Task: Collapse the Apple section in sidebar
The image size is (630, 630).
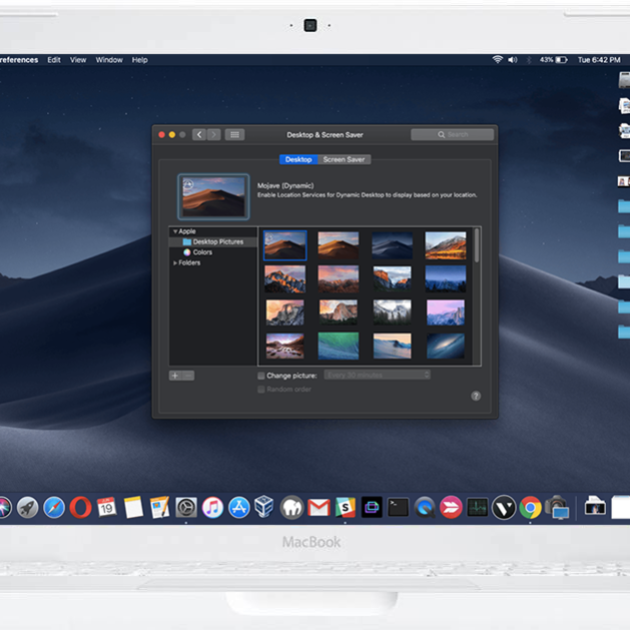Action: (175, 232)
